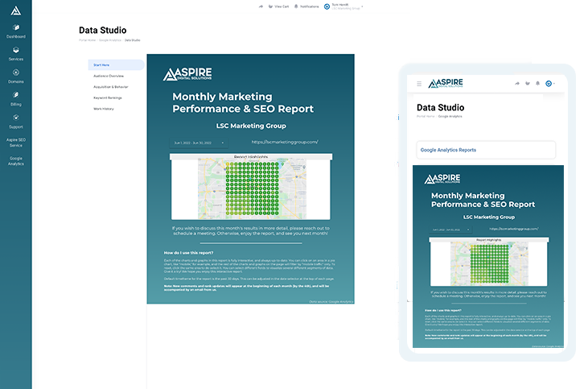Open Billing in the sidebar
This screenshot has height=389, width=588.
point(16,99)
